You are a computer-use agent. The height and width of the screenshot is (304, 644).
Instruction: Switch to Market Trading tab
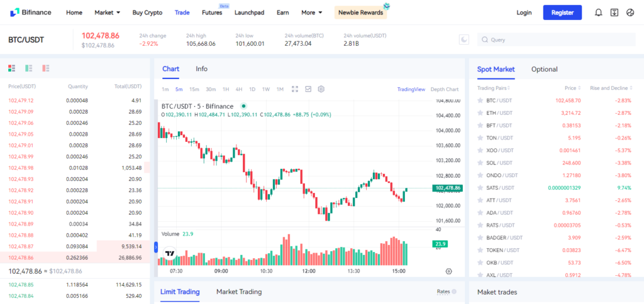pos(239,291)
